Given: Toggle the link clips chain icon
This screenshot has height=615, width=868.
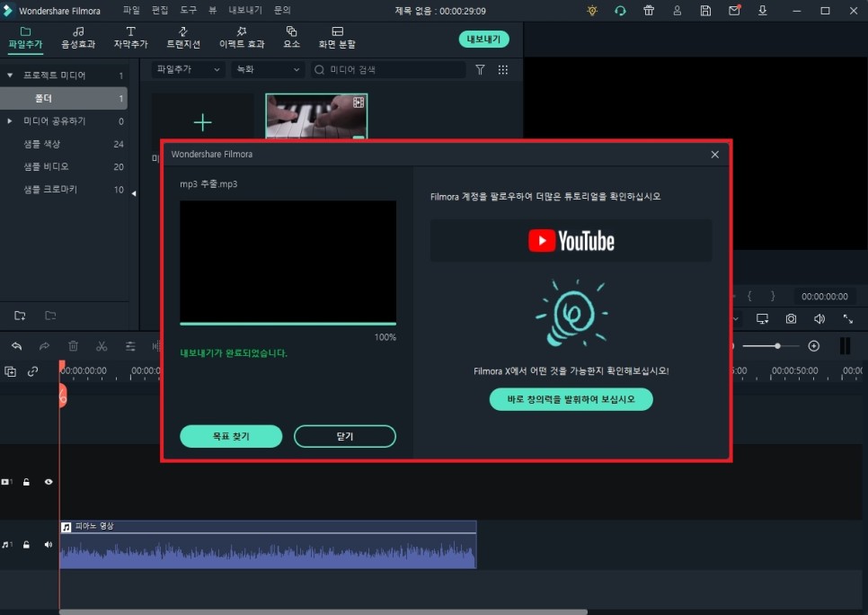Looking at the screenshot, I should coord(32,371).
